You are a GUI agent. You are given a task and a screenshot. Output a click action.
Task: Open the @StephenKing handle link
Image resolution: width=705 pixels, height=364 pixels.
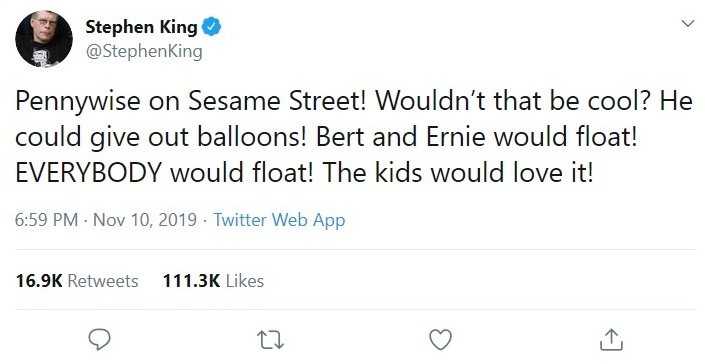click(x=144, y=52)
